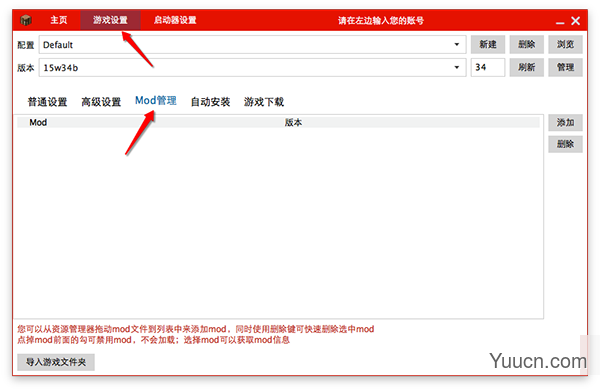The width and height of the screenshot is (600, 391).
Task: Click the 导入游戏文件夹 button
Action: [56, 362]
